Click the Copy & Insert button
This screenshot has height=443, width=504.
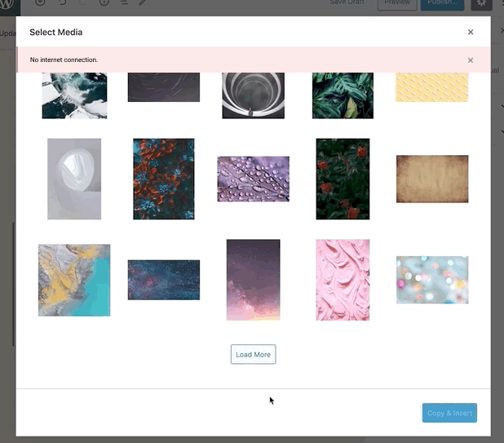[x=449, y=413]
